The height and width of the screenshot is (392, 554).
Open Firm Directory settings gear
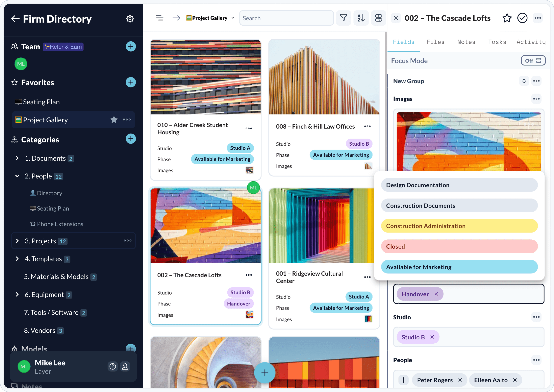pos(130,19)
